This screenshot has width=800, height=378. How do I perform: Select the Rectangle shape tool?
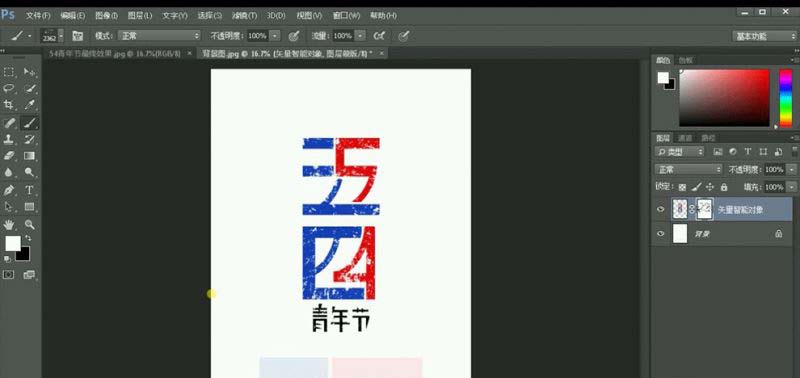(30, 207)
